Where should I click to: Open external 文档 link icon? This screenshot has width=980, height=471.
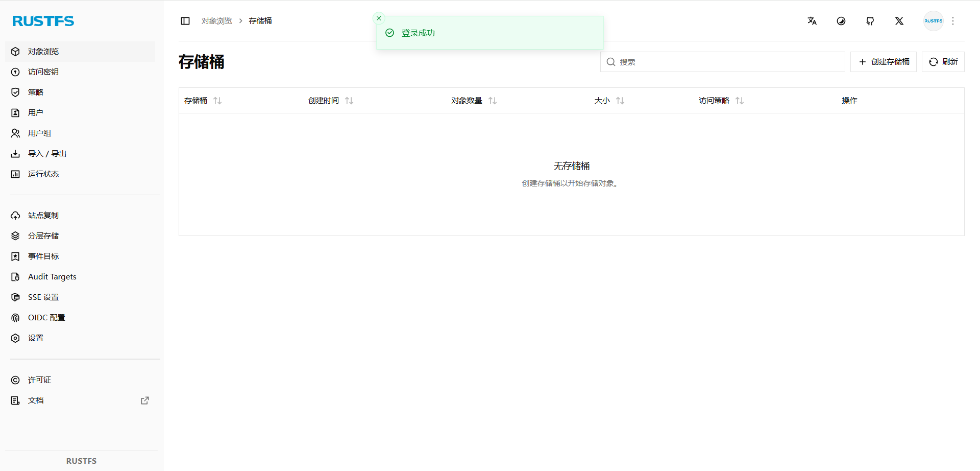point(145,401)
